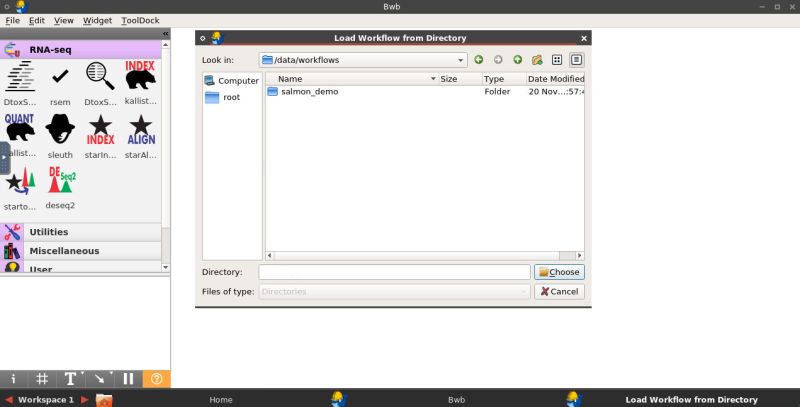The image size is (800, 407).
Task: Select the DtoxS magnifying glass widget
Action: pyautogui.click(x=100, y=76)
